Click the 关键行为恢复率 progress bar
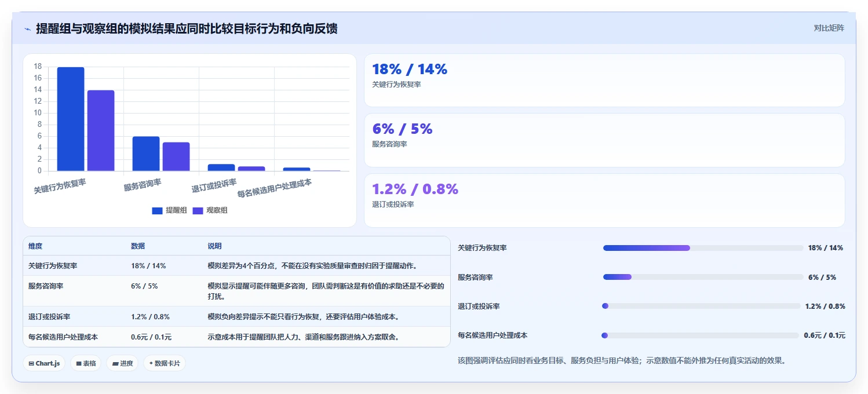868x394 pixels. pos(703,248)
